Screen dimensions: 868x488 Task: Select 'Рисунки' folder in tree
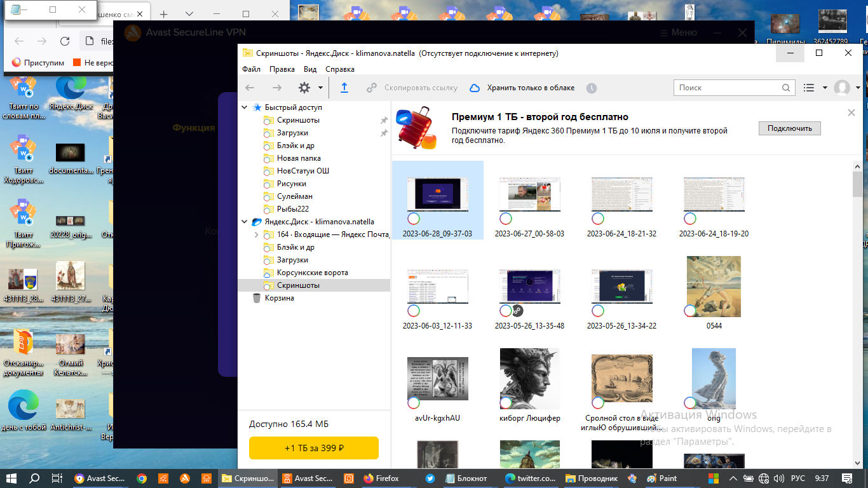tap(292, 184)
